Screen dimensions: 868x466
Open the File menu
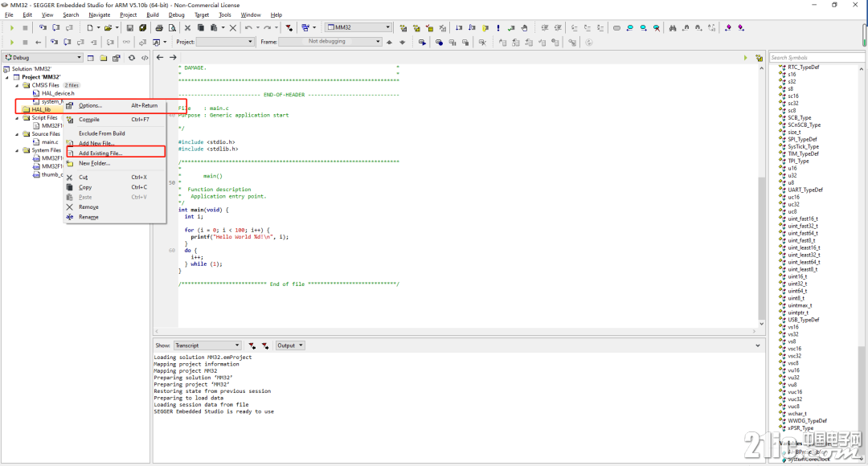pos(9,15)
